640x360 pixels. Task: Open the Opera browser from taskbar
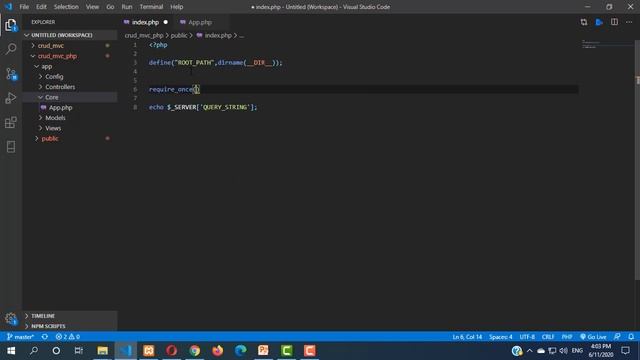click(171, 351)
